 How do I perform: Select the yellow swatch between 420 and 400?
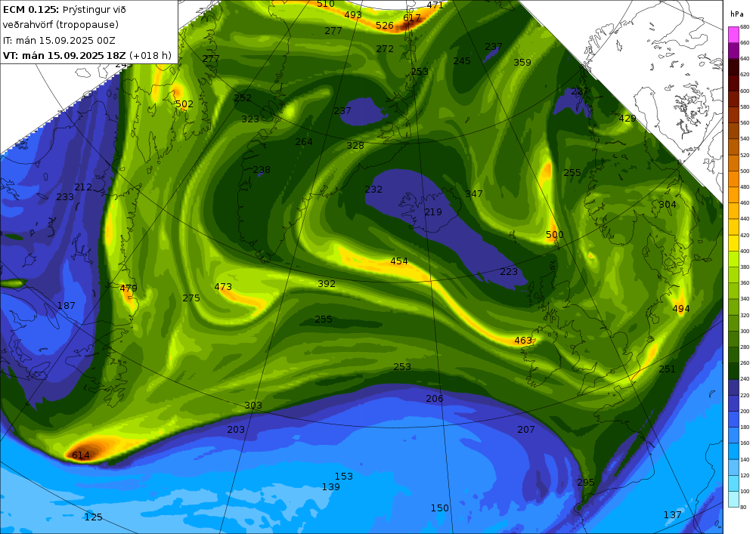[733, 243]
